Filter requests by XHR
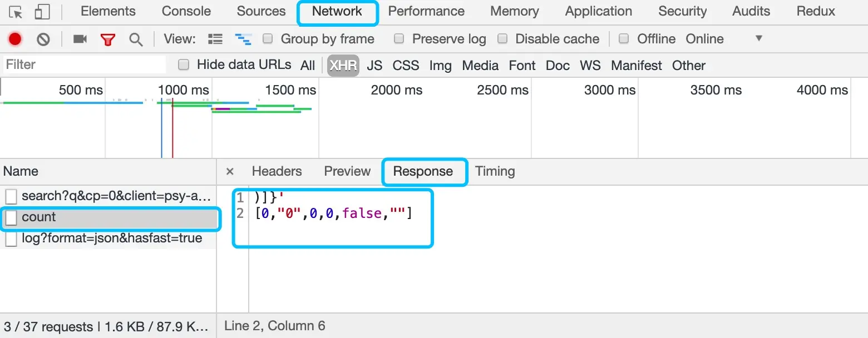This screenshot has width=868, height=338. point(343,66)
